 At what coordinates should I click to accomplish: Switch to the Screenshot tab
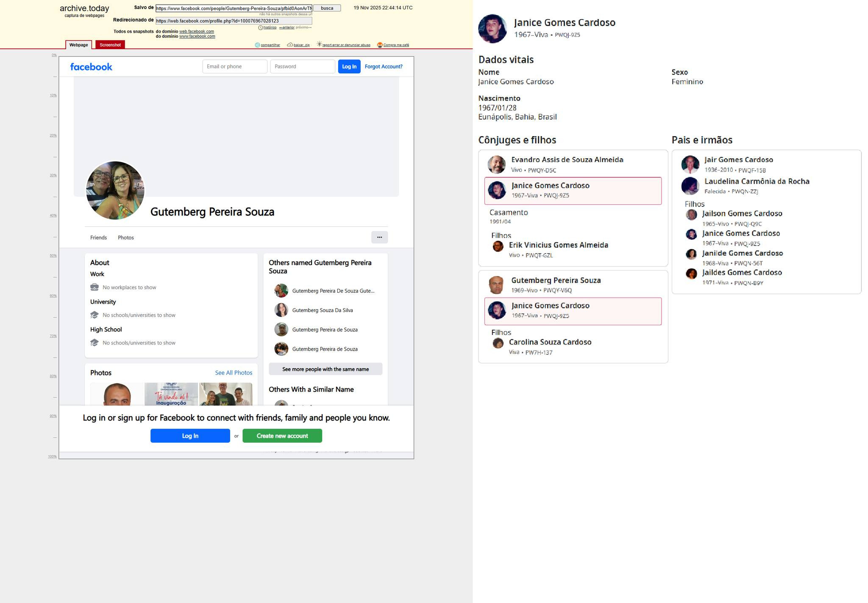click(x=110, y=45)
